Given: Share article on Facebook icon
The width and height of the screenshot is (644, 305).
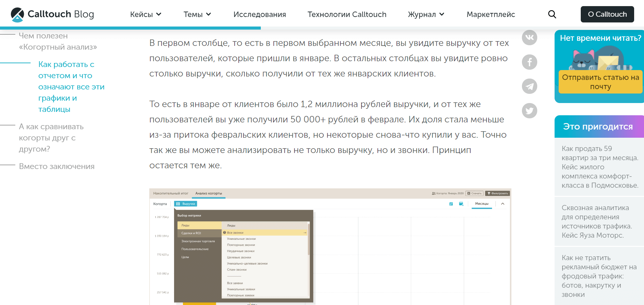Looking at the screenshot, I should tap(529, 62).
